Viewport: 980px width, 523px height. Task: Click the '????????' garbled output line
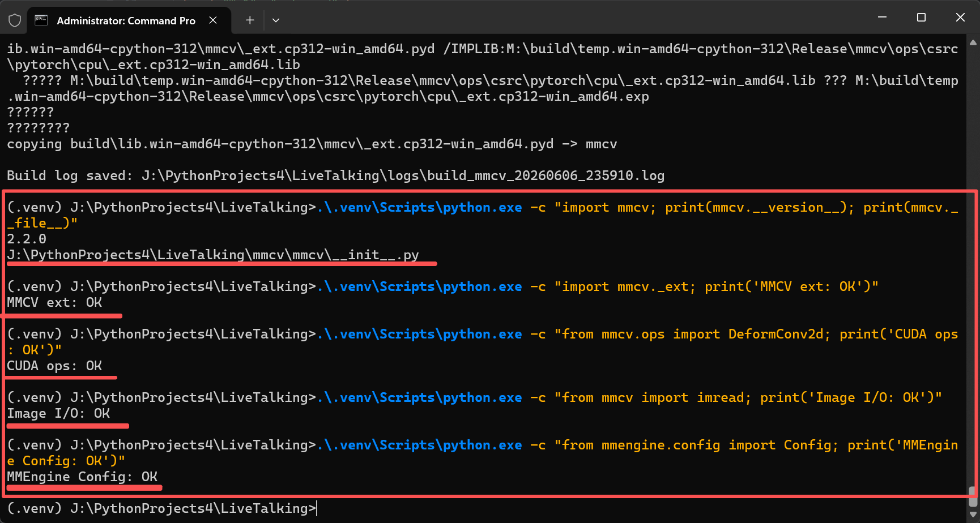39,128
